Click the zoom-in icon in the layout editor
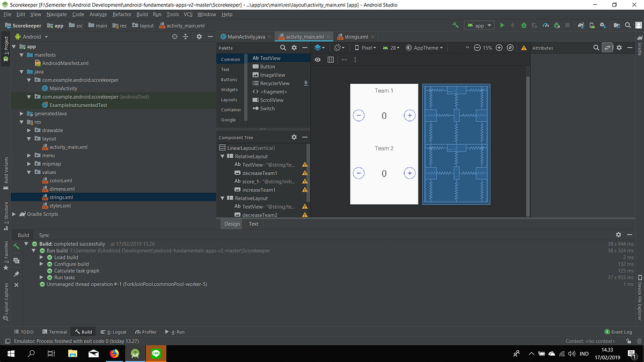The width and height of the screenshot is (644, 362). (499, 48)
